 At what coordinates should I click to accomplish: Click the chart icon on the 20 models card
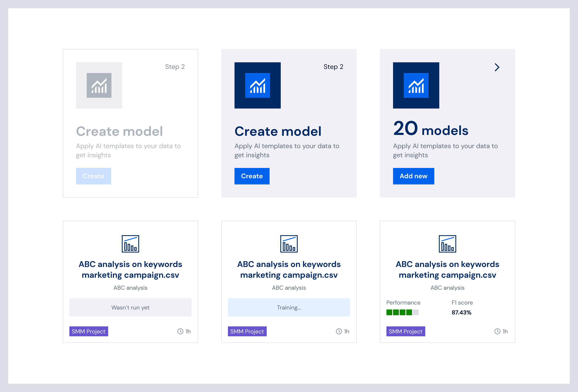(416, 85)
